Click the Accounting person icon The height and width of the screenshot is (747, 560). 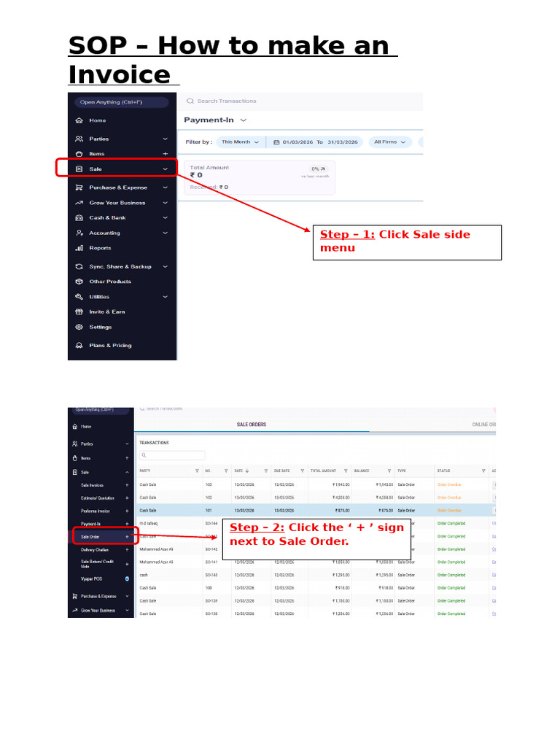tap(79, 233)
